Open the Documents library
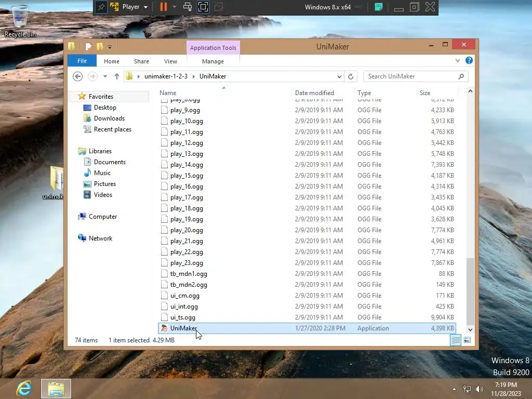Image resolution: width=532 pixels, height=399 pixels. 110,162
